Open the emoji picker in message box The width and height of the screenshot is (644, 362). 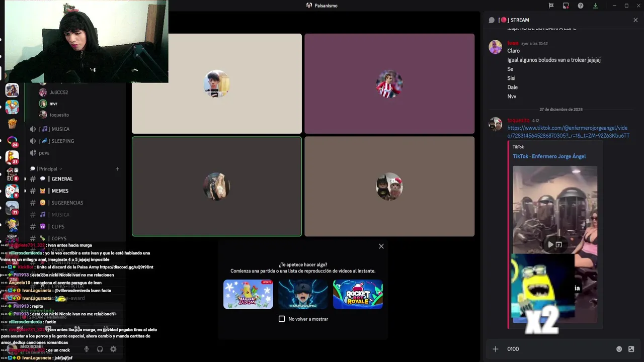pyautogui.click(x=619, y=349)
